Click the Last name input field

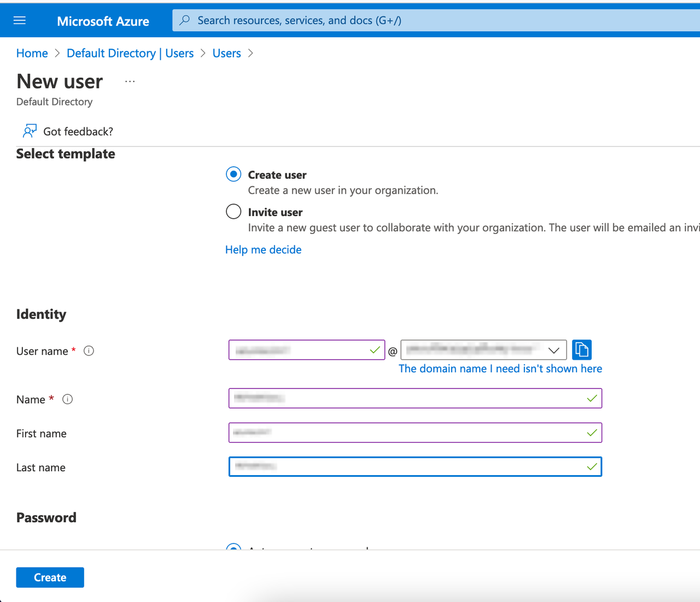click(415, 466)
